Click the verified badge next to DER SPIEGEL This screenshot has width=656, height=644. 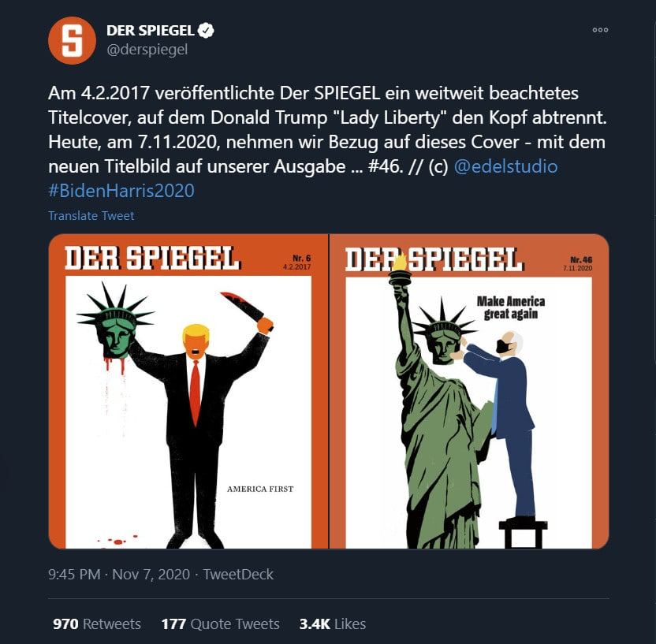pos(206,31)
